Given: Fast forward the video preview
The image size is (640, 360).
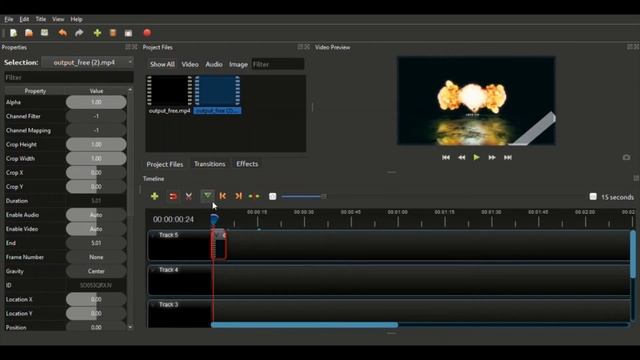Looking at the screenshot, I should pyautogui.click(x=492, y=157).
